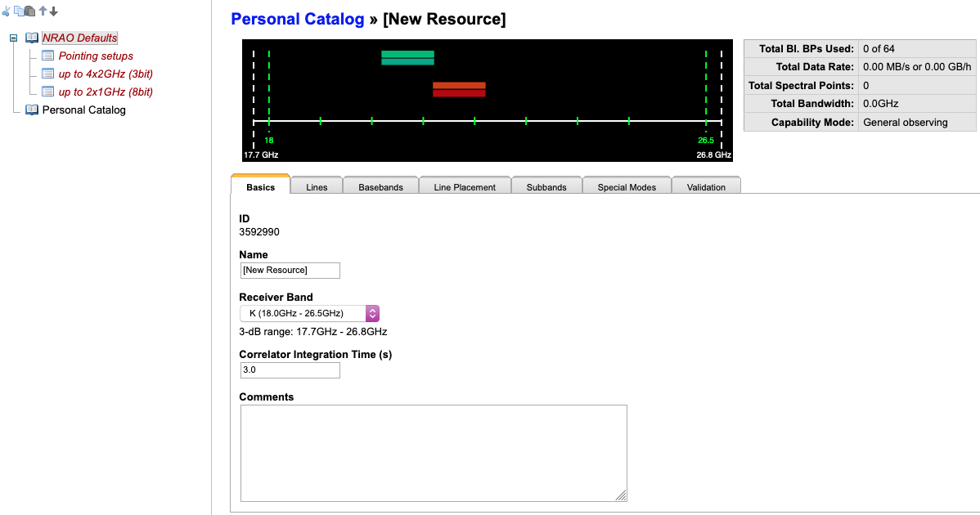Click the resource icon beside up to 4x2GHz (3bit)

48,74
